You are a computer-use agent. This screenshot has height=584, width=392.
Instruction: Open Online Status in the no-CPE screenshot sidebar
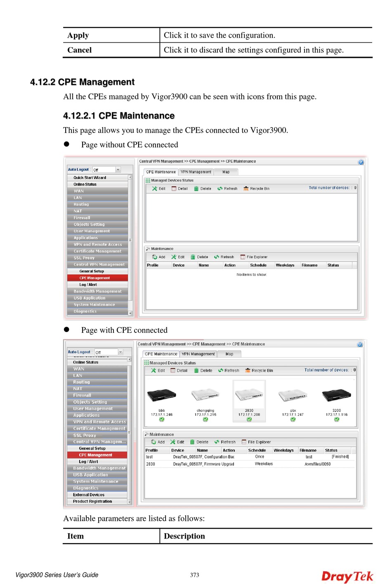pyautogui.click(x=98, y=184)
